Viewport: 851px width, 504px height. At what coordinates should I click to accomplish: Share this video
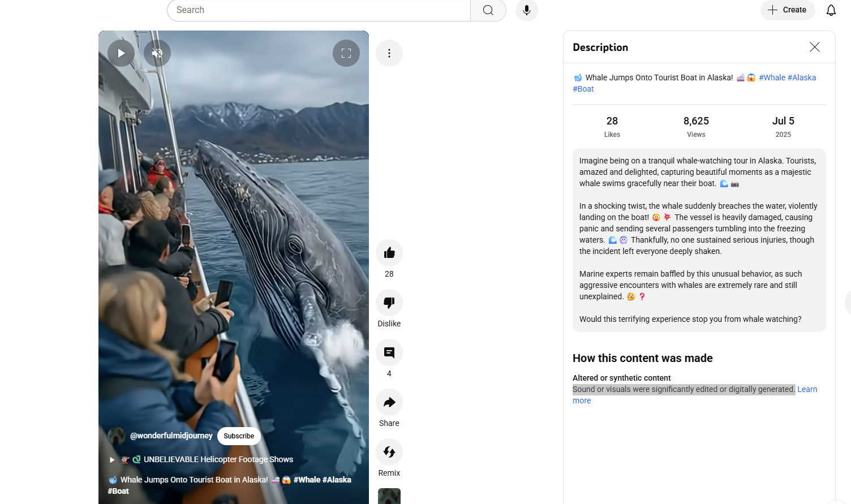pos(389,402)
